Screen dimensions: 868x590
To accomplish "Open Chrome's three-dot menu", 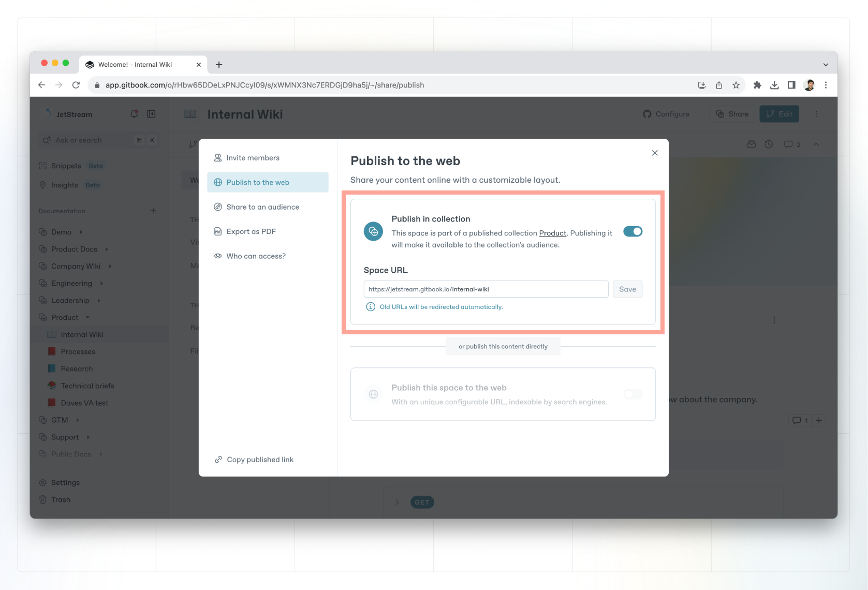I will pos(826,85).
